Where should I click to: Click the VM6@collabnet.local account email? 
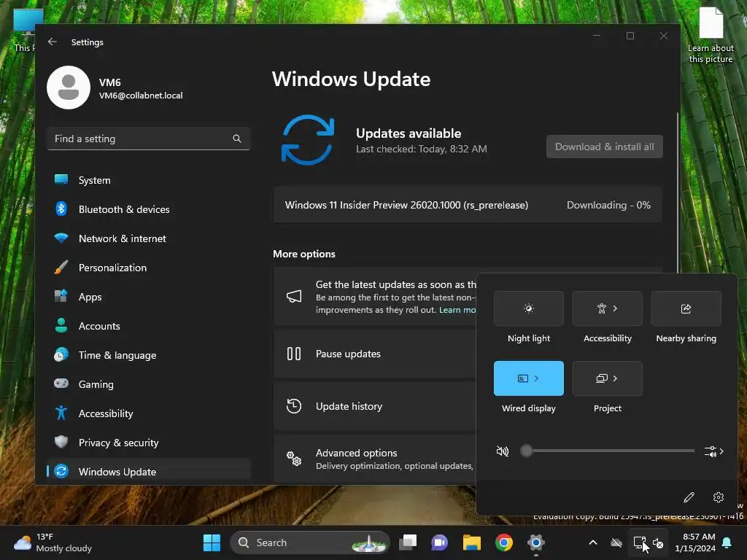pyautogui.click(x=141, y=96)
